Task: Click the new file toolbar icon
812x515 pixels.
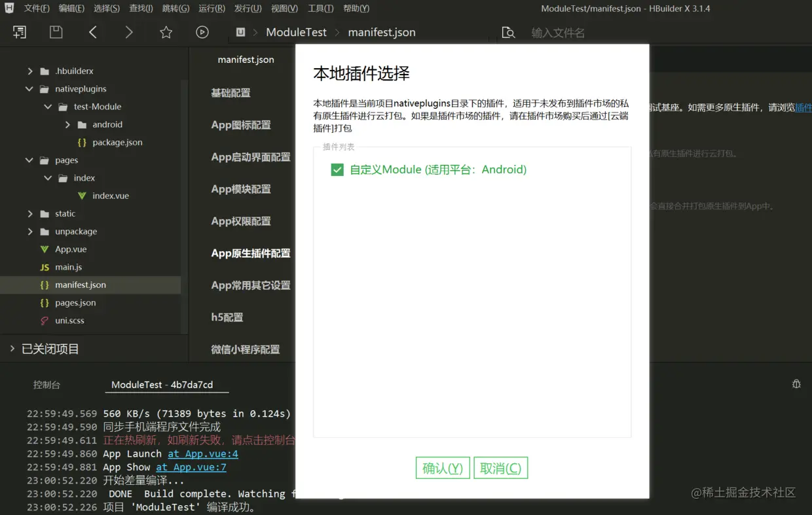Action: pyautogui.click(x=20, y=32)
